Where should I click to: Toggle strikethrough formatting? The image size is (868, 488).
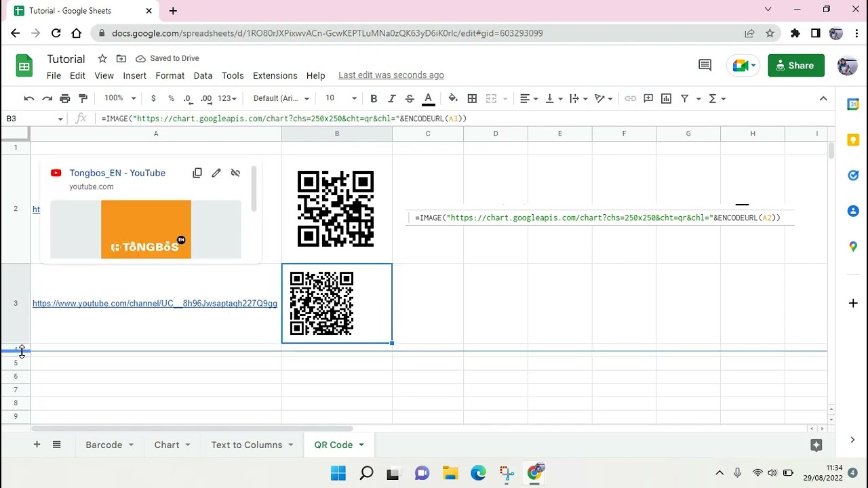pos(410,98)
